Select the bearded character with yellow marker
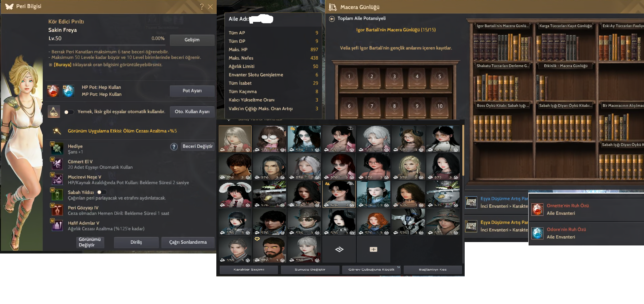 [x=270, y=249]
